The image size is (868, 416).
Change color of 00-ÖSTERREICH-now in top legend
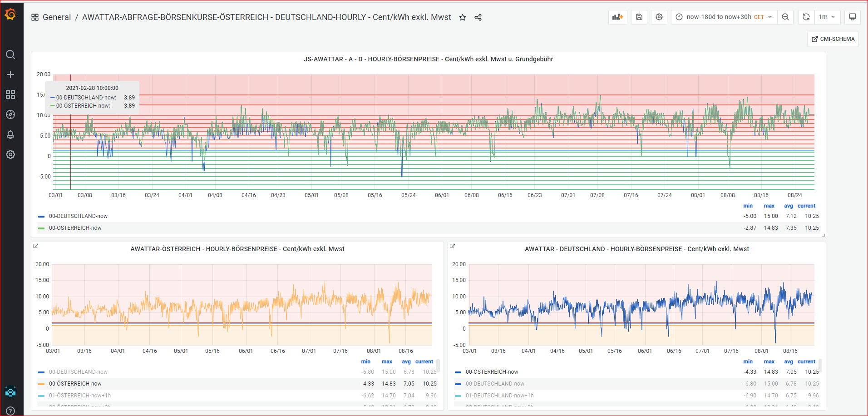point(41,228)
